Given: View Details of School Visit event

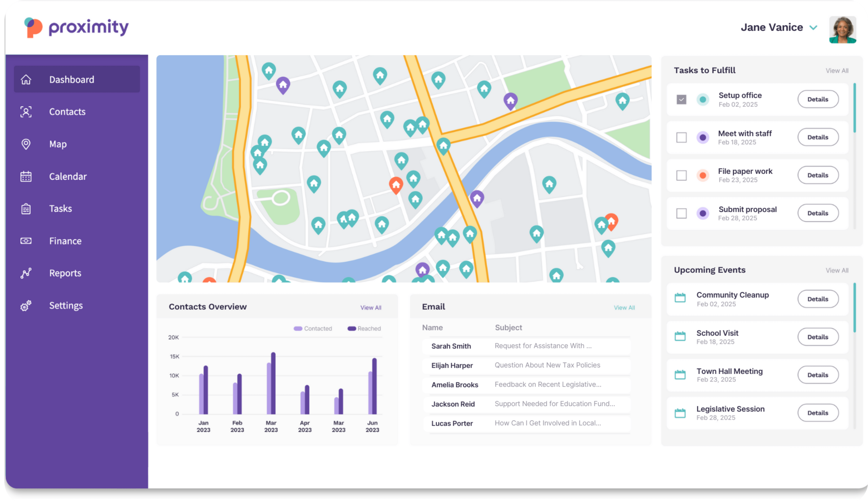Looking at the screenshot, I should coord(818,337).
